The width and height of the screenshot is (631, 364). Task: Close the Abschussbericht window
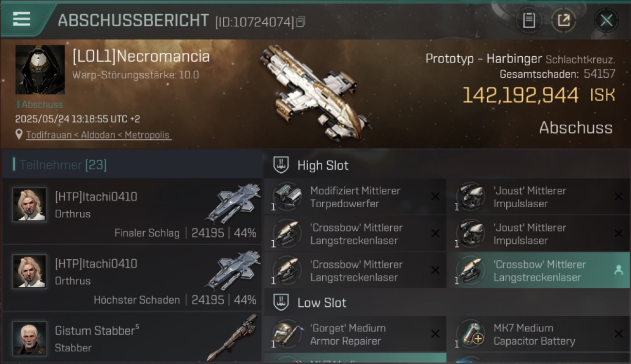point(606,20)
